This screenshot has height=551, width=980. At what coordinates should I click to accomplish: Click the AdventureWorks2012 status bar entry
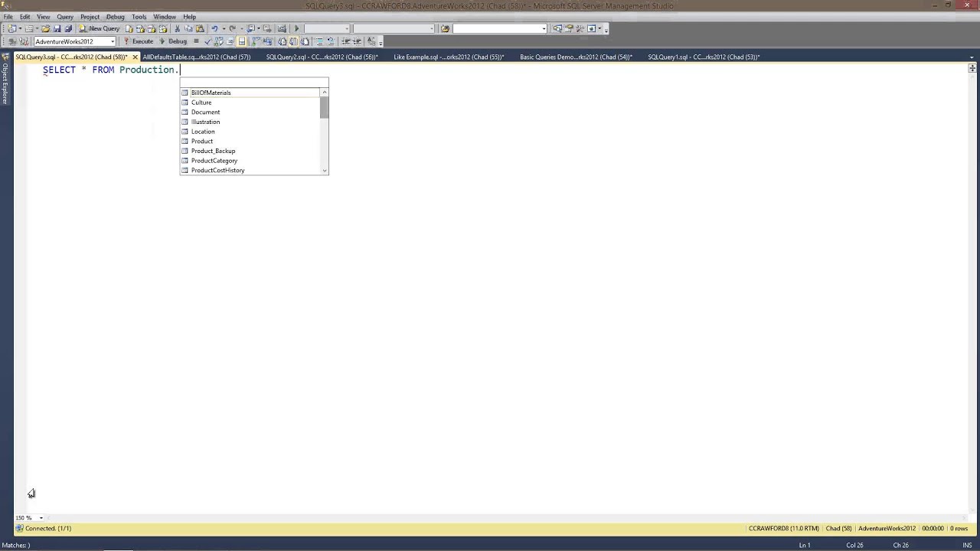click(x=887, y=528)
